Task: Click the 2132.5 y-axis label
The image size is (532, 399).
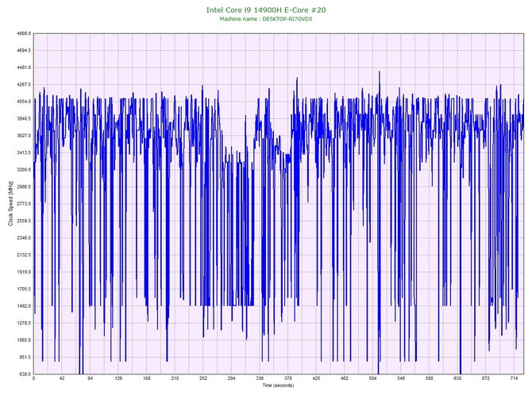Action: pyautogui.click(x=24, y=255)
